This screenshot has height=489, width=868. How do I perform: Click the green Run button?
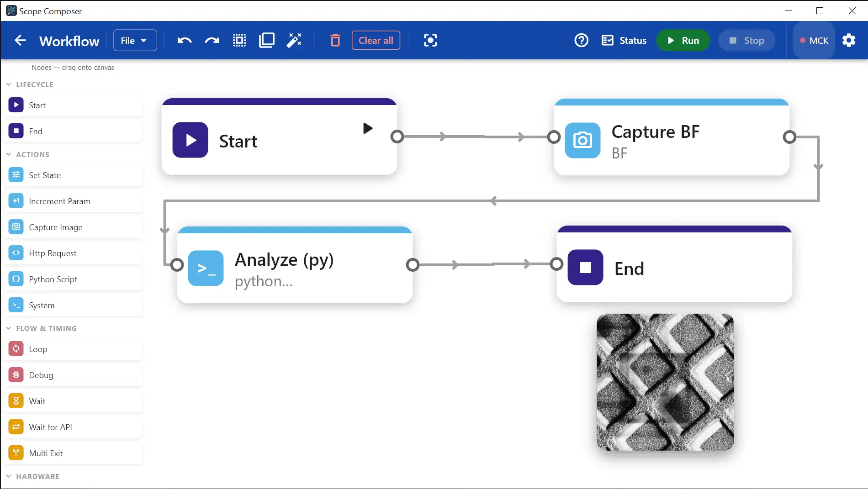tap(683, 41)
